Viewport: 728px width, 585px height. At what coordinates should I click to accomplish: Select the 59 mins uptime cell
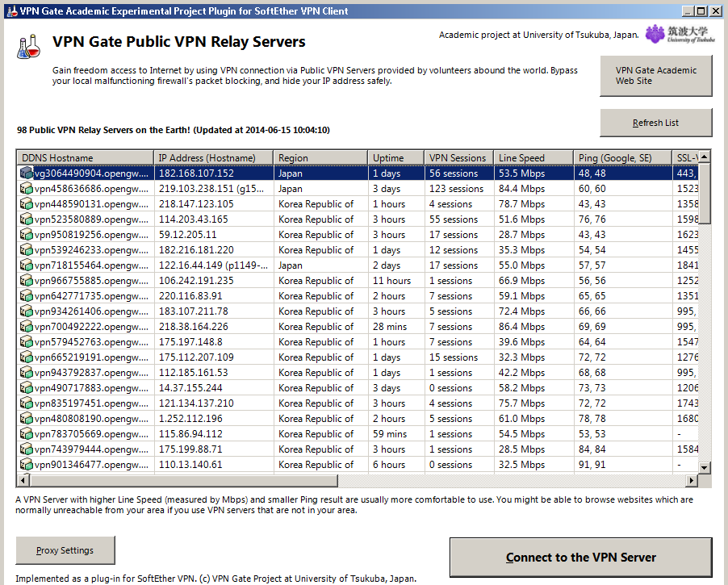coord(390,433)
